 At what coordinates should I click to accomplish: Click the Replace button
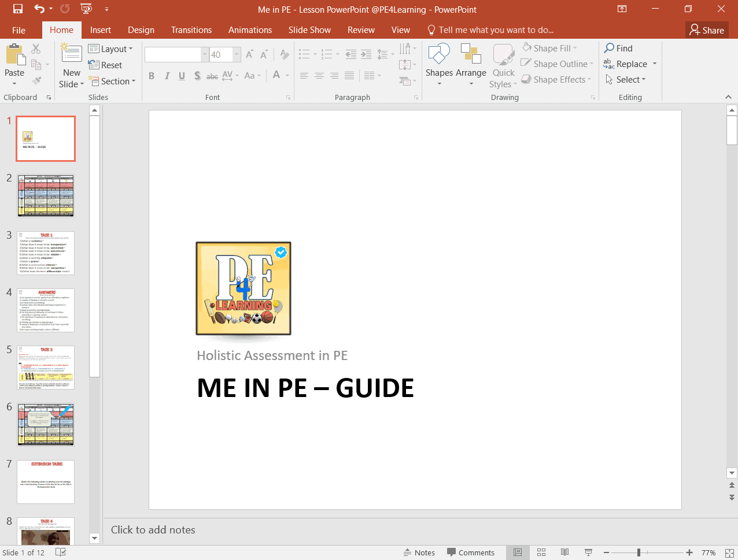(631, 64)
